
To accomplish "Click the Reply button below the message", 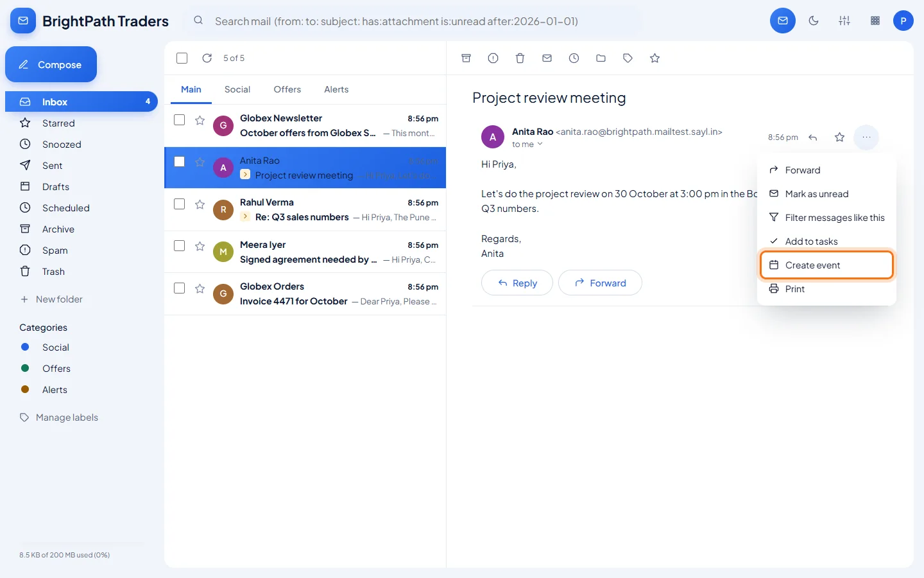I will [x=517, y=283].
